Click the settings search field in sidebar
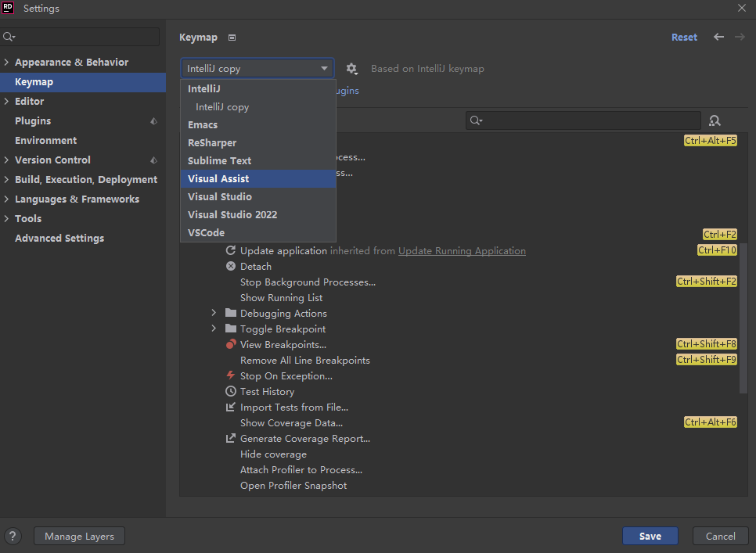 coord(80,37)
